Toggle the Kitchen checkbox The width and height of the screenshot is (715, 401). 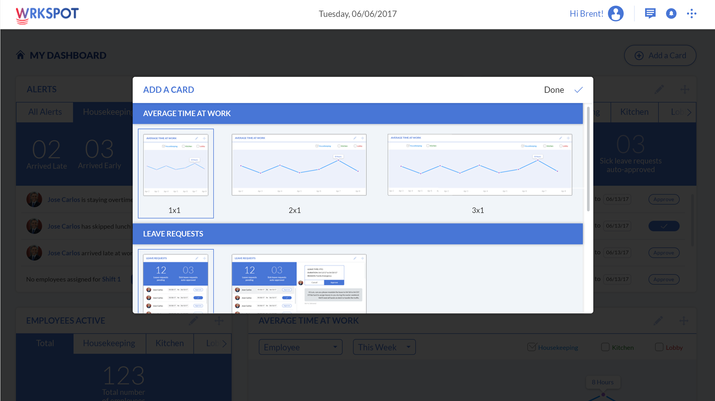pos(605,347)
